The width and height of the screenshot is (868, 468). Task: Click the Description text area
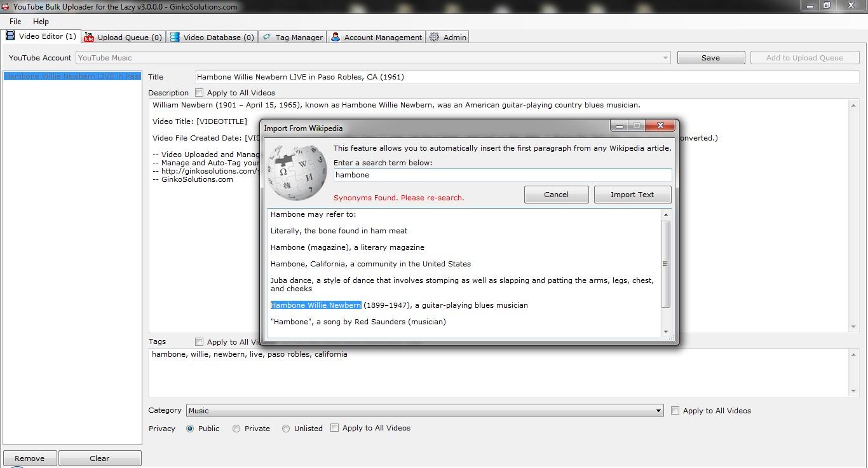[499, 215]
